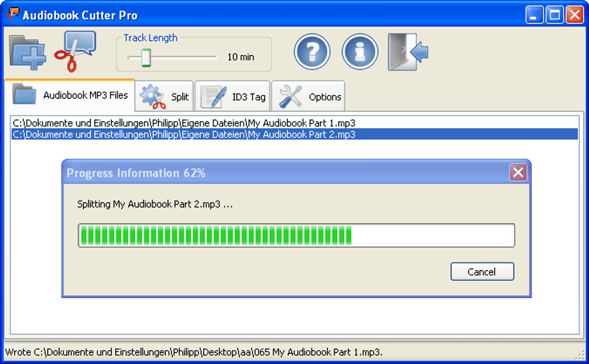Viewport: 589px width, 364px height.
Task: Select My Audiobook Part 2.mp3 in list
Action: 184,134
